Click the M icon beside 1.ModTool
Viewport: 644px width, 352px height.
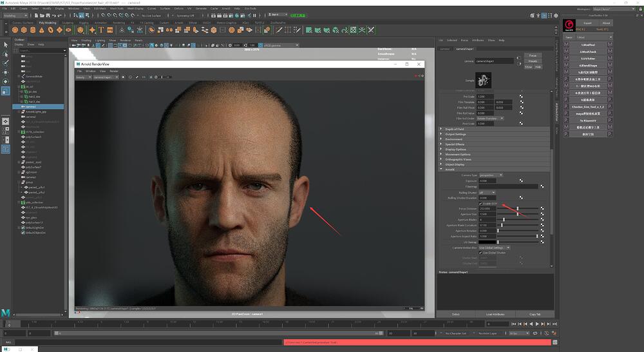click(x=566, y=44)
